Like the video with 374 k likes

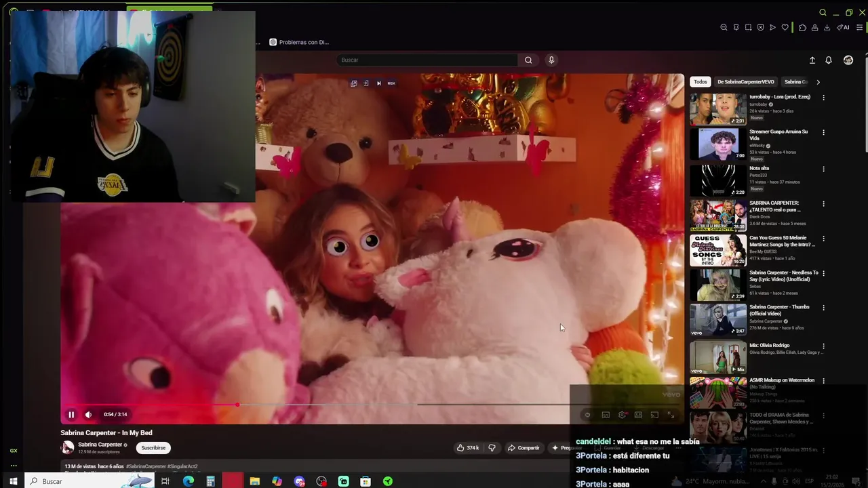pyautogui.click(x=468, y=448)
